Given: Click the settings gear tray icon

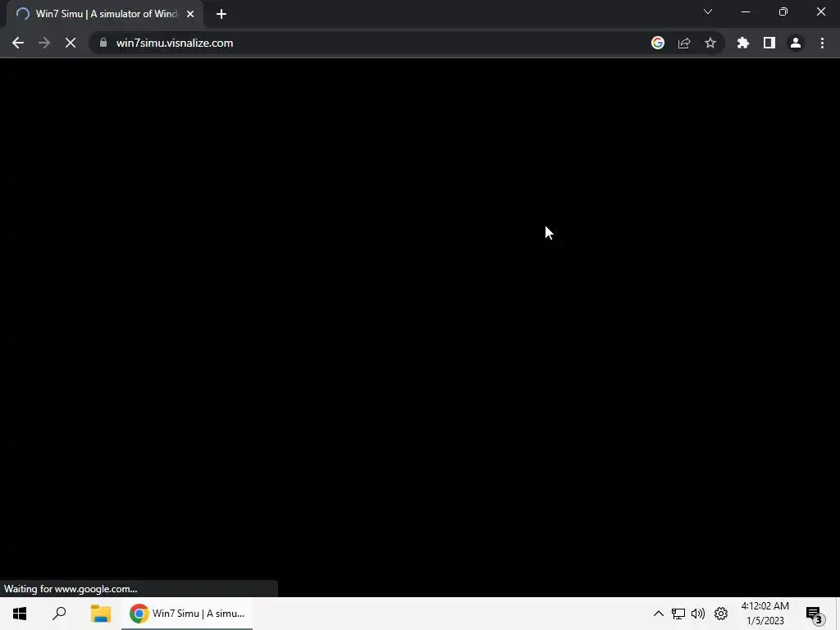Looking at the screenshot, I should [721, 614].
